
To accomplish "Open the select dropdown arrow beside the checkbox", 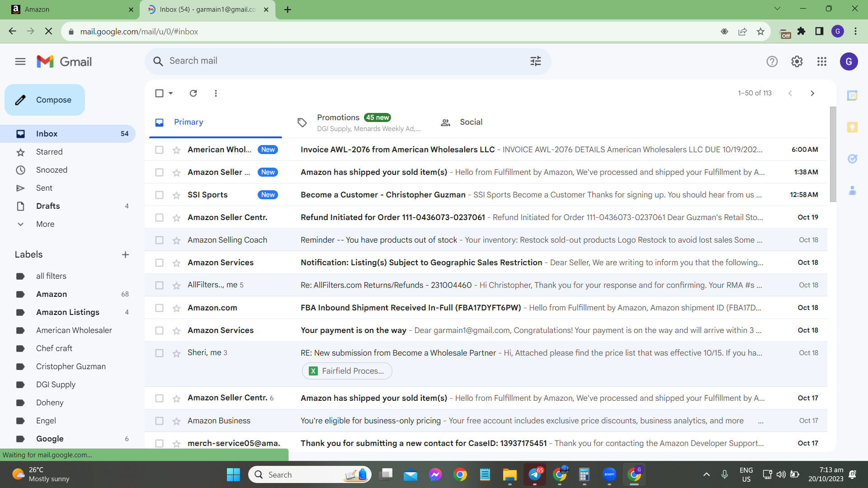I will 170,93.
